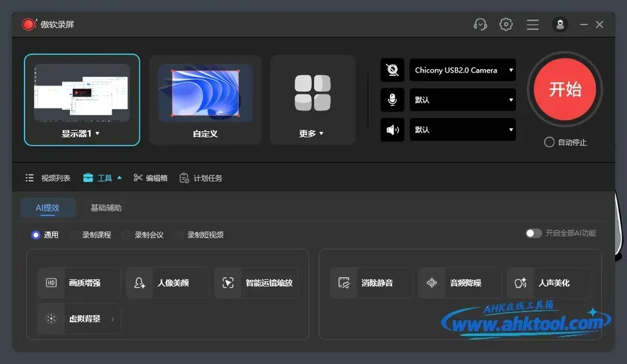Screen dimensions: 627x364
Task: Select the 录制短视频 radio option
Action: 179,235
